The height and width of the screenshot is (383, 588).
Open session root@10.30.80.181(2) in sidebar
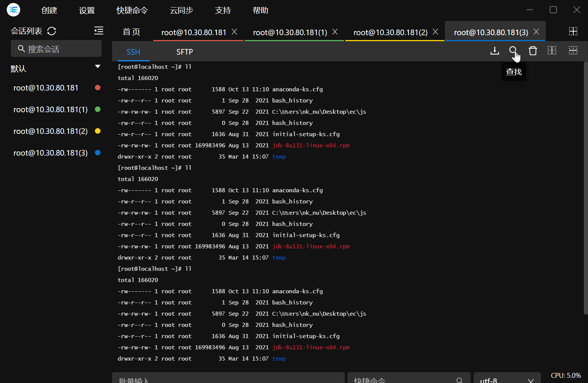click(x=50, y=131)
